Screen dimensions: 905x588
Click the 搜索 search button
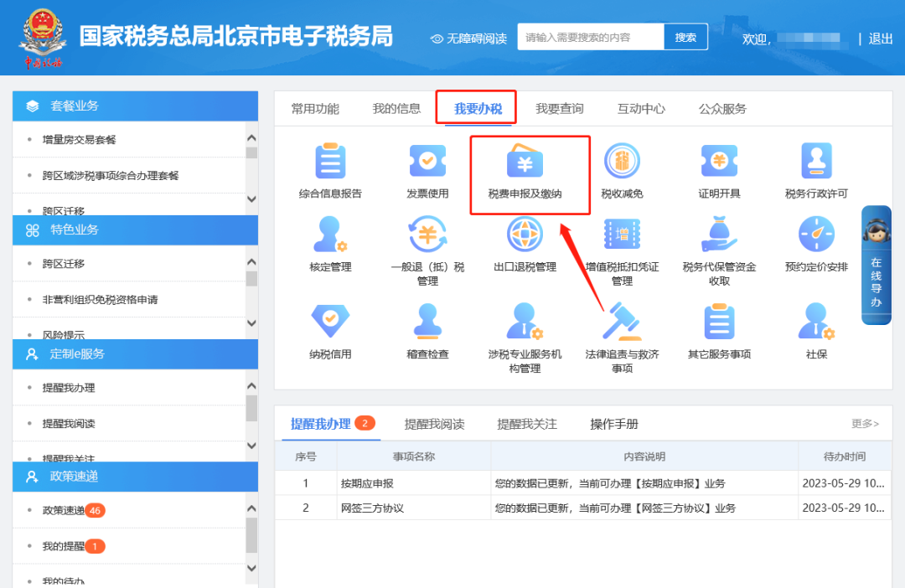[685, 37]
